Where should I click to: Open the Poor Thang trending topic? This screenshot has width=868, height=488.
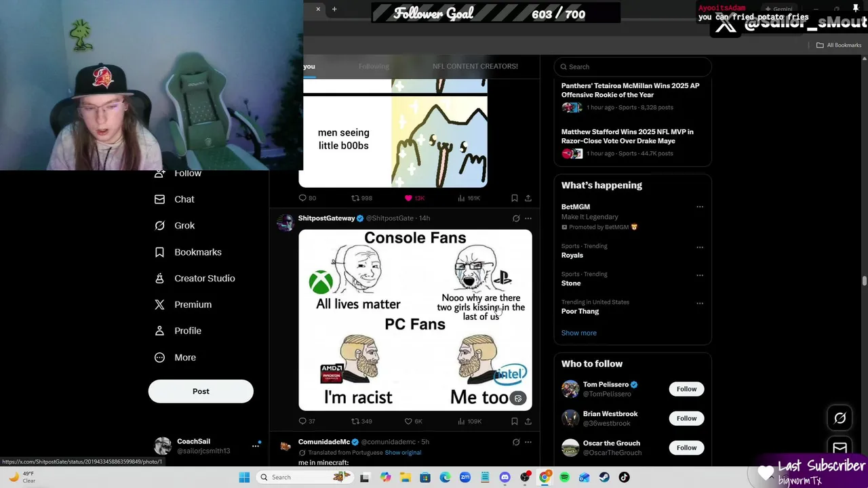[580, 311]
